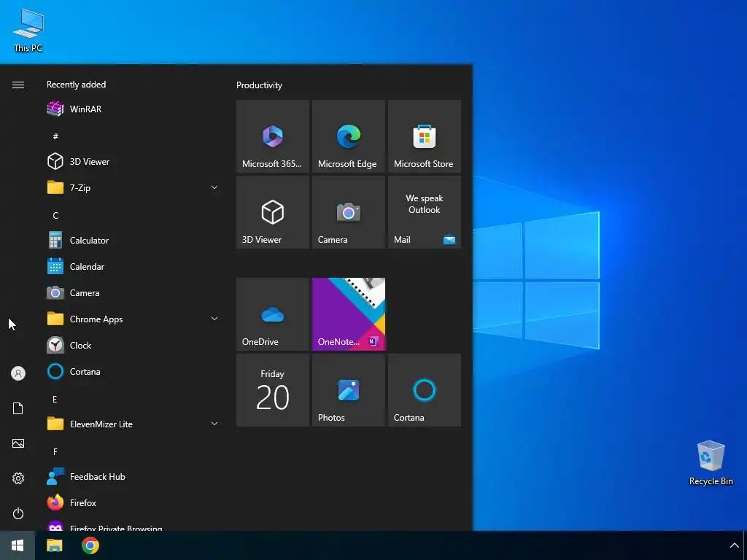Click the Power button icon
Viewport: 747px width, 560px height.
click(x=18, y=513)
